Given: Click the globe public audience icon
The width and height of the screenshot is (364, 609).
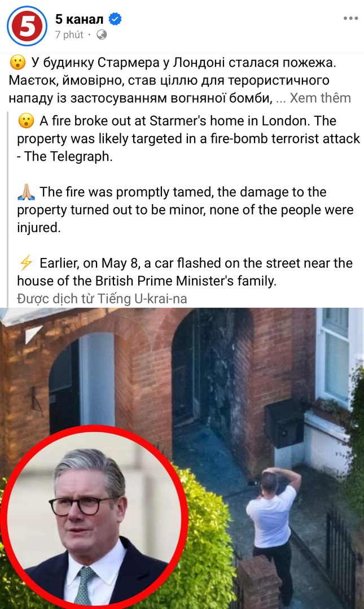Looking at the screenshot, I should coord(102,35).
